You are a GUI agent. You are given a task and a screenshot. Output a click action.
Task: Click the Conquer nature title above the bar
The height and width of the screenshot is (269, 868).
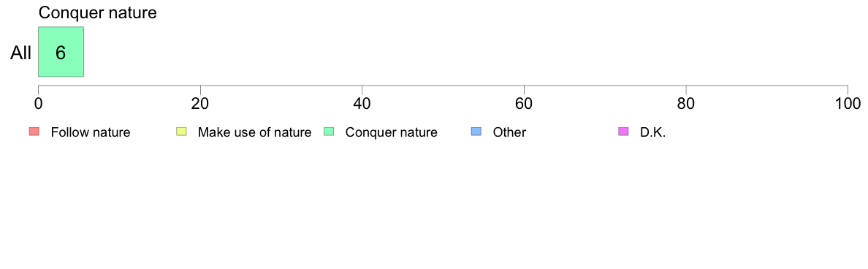click(97, 12)
